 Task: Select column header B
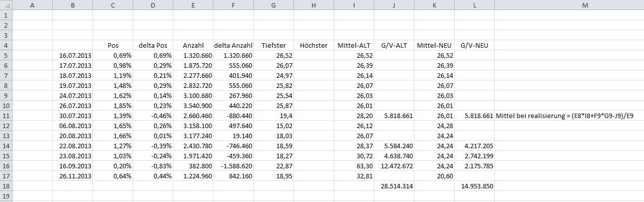pyautogui.click(x=72, y=5)
